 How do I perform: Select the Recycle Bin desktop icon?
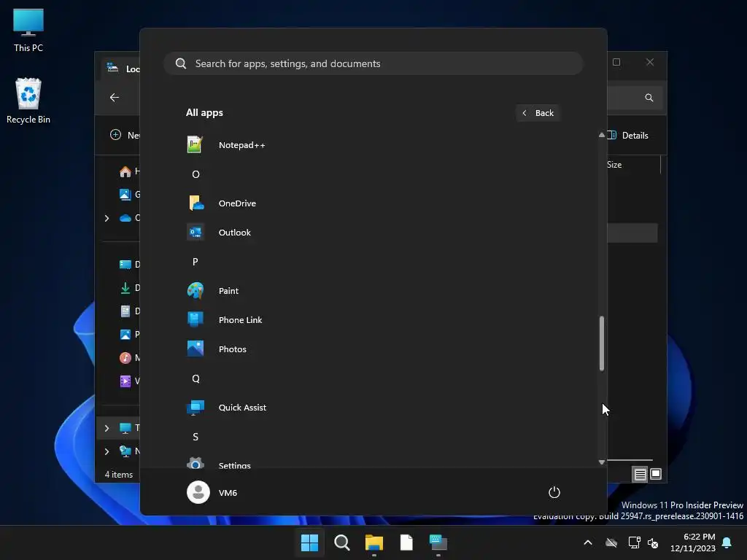point(28,101)
